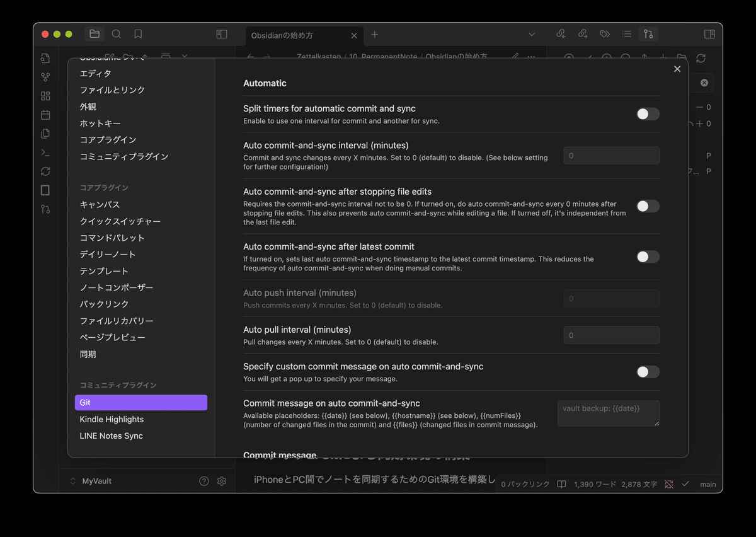Click the Kindle tablet ribbon icon
This screenshot has height=537, width=756.
tap(45, 190)
